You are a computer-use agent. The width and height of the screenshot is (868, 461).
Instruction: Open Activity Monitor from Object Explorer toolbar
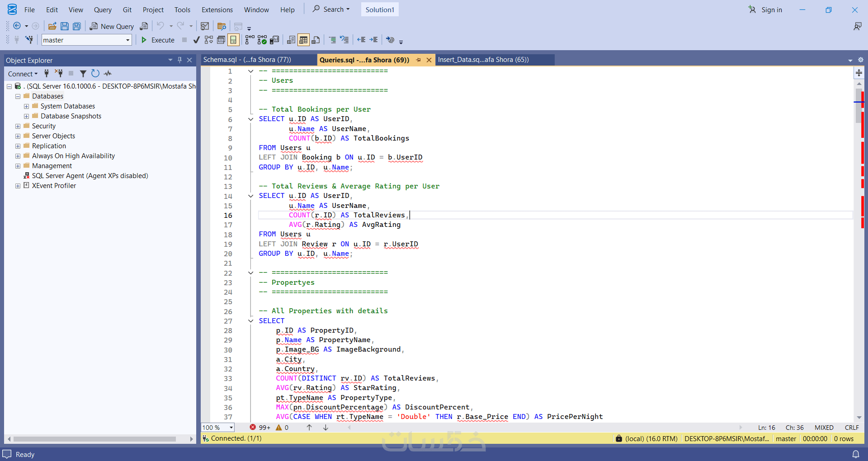tap(108, 73)
